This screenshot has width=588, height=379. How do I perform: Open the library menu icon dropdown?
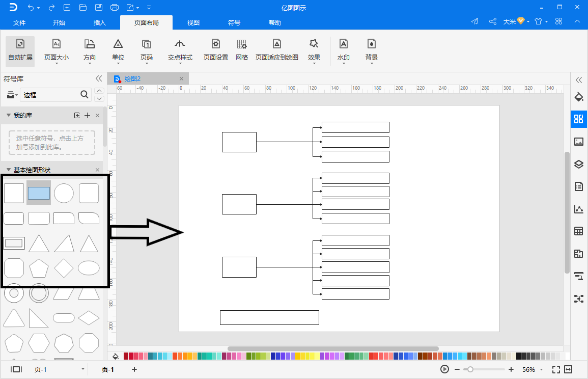(12, 95)
